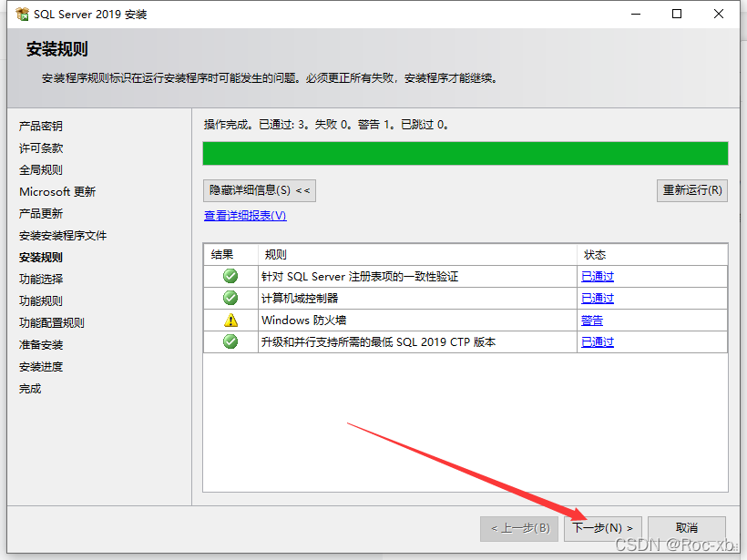
Task: Open the 警告 link for Windows firewall
Action: click(x=591, y=321)
